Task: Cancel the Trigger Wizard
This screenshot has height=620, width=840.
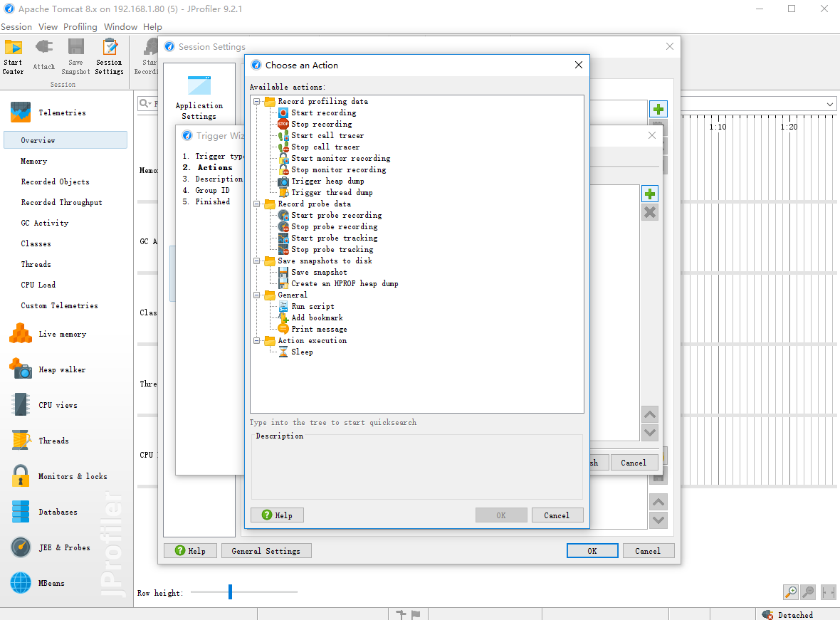Action: 634,463
